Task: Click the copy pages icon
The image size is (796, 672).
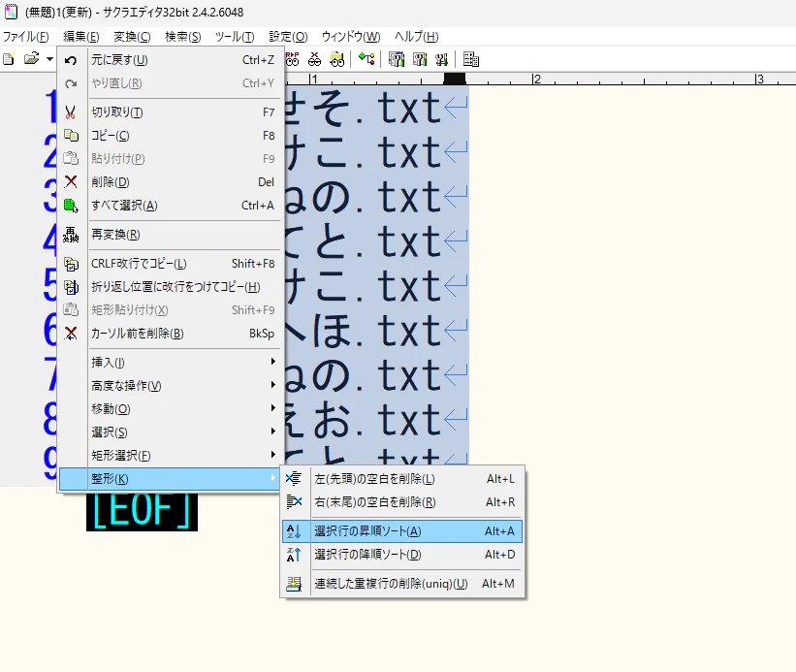Action: pos(71,136)
